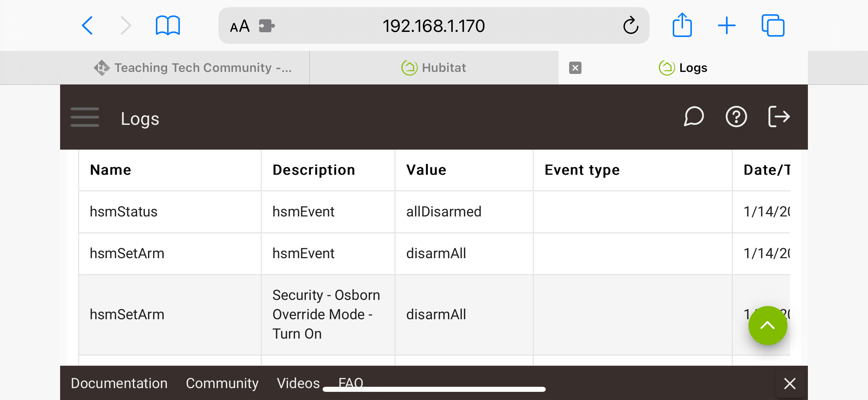This screenshot has width=868, height=400.
Task: Switch to the Teaching Tech Community tab
Action: (193, 68)
